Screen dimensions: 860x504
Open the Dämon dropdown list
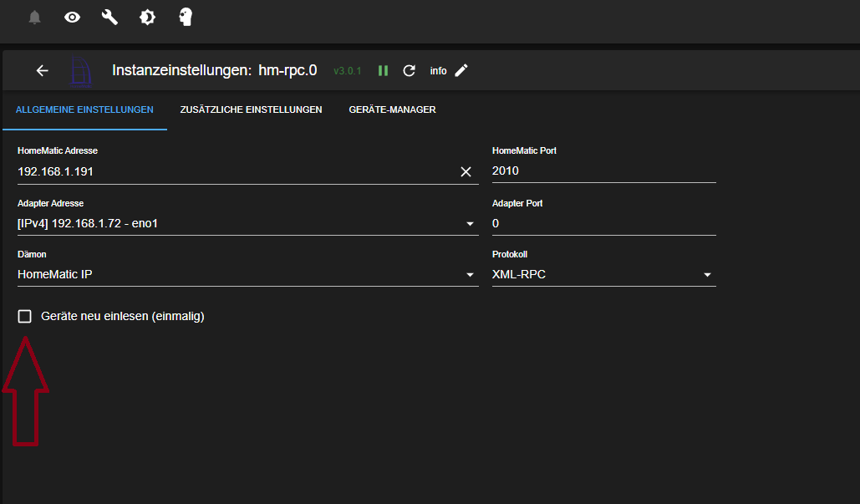point(469,274)
